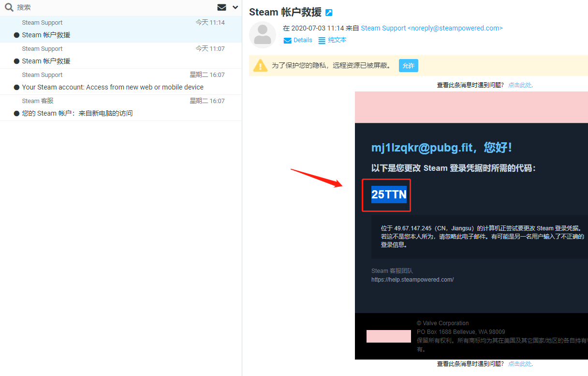
Task: Toggle unread dot on 'Your Steam account' message
Action: (16, 87)
